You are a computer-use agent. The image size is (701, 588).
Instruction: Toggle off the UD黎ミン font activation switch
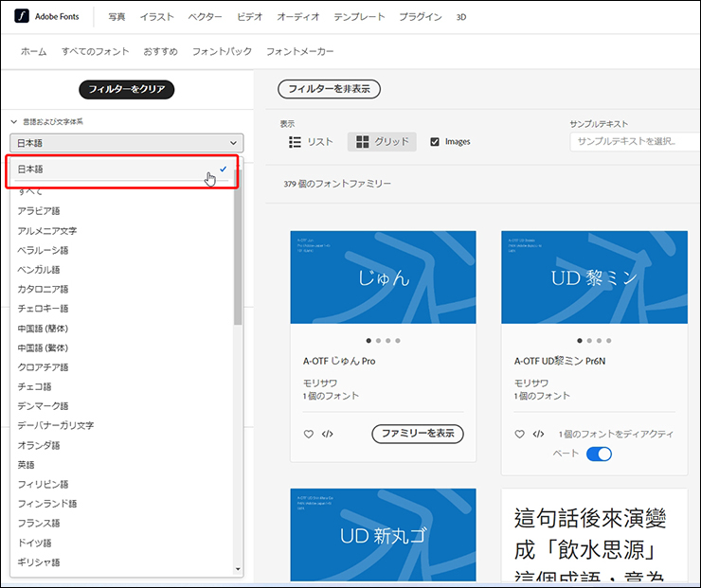pos(599,454)
